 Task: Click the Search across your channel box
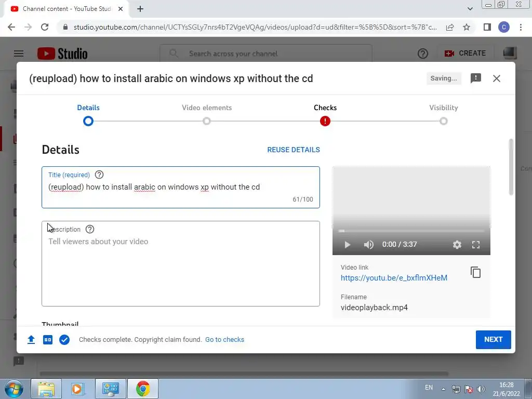tap(265, 54)
